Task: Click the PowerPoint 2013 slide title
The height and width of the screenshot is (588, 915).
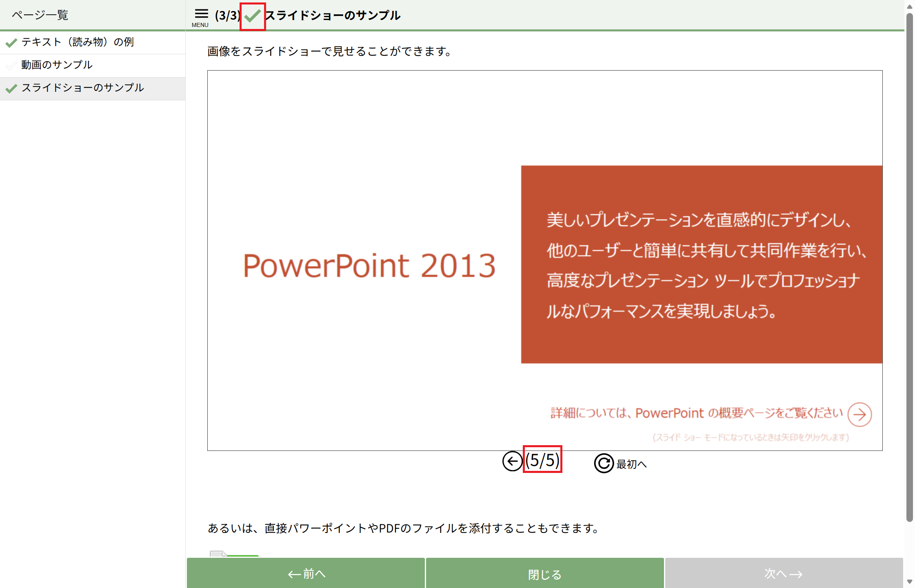Action: (x=369, y=266)
